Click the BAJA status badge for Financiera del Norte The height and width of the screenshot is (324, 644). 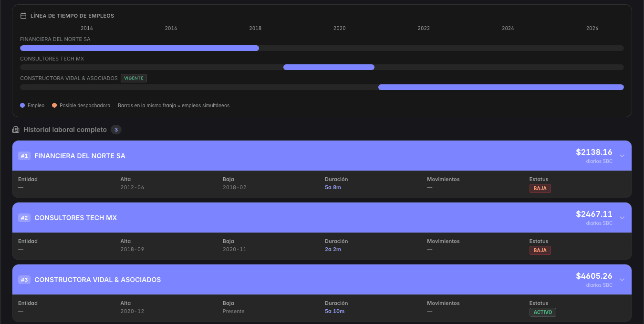pyautogui.click(x=540, y=188)
